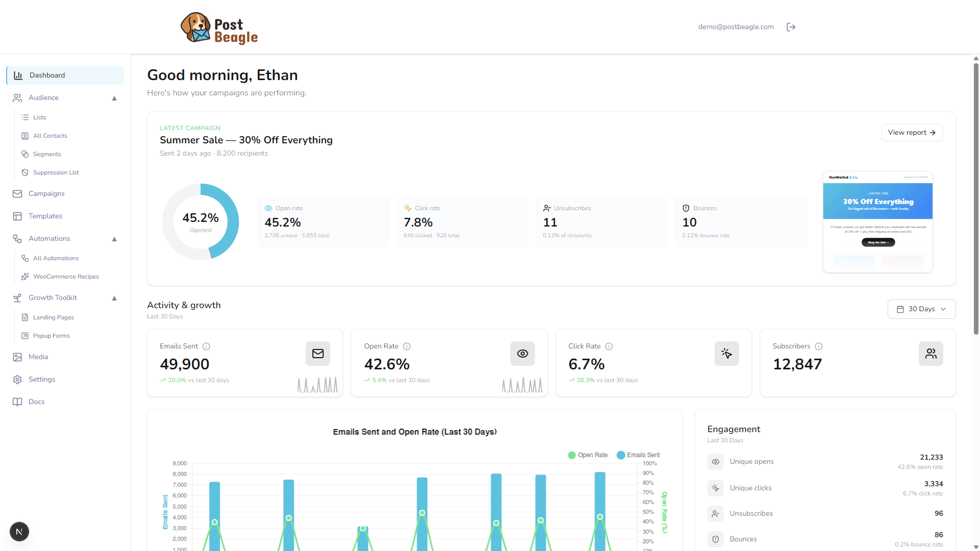The height and width of the screenshot is (551, 980).
Task: Click the round N badge at bottom left
Action: pyautogui.click(x=19, y=532)
